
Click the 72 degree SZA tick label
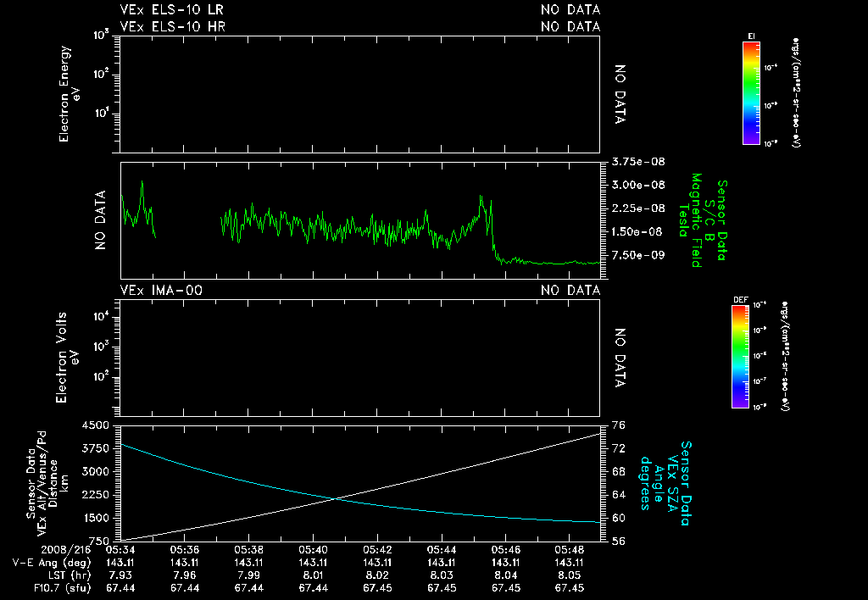618,449
